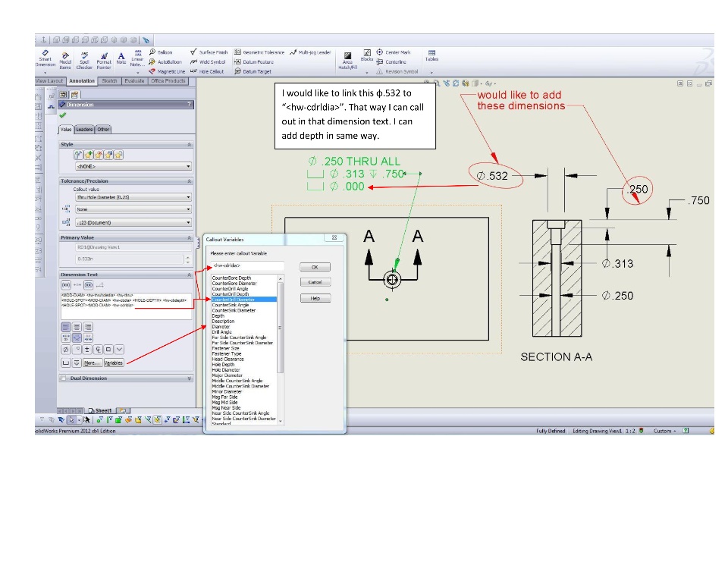Click the Blocks tool
The image size is (728, 562).
[367, 55]
